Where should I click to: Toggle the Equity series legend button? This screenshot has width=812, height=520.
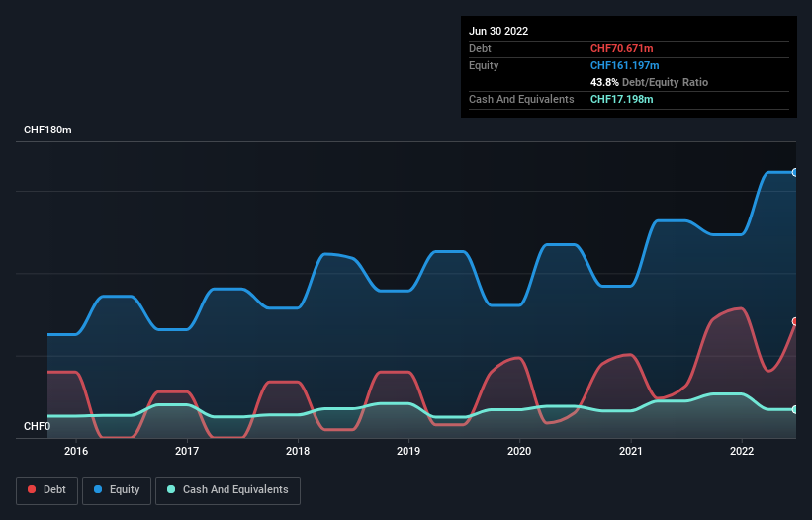coord(117,490)
